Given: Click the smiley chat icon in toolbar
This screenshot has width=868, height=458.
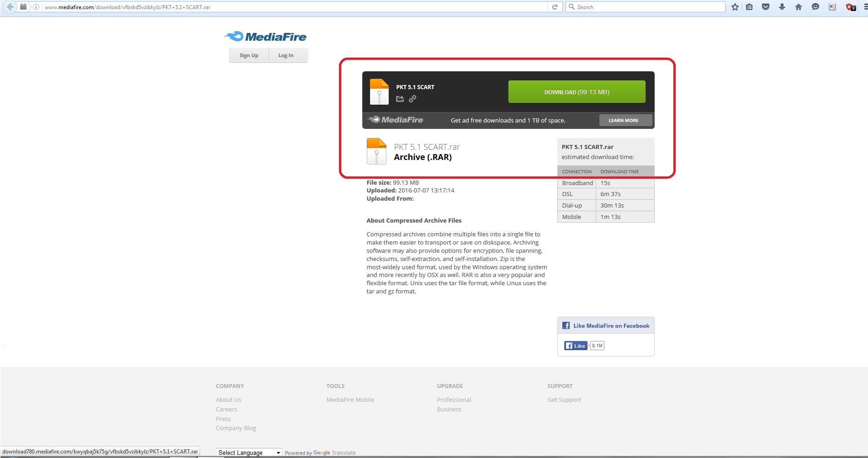Looking at the screenshot, I should point(815,7).
